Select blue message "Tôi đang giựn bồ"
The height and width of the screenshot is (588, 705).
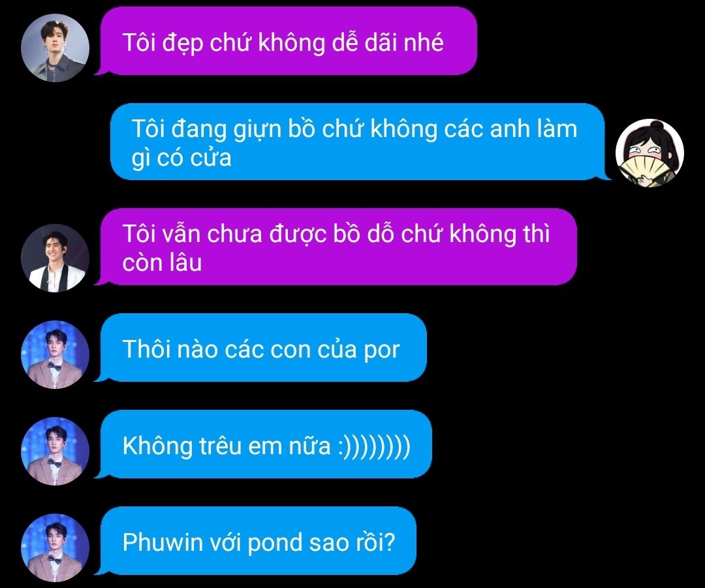pyautogui.click(x=358, y=142)
